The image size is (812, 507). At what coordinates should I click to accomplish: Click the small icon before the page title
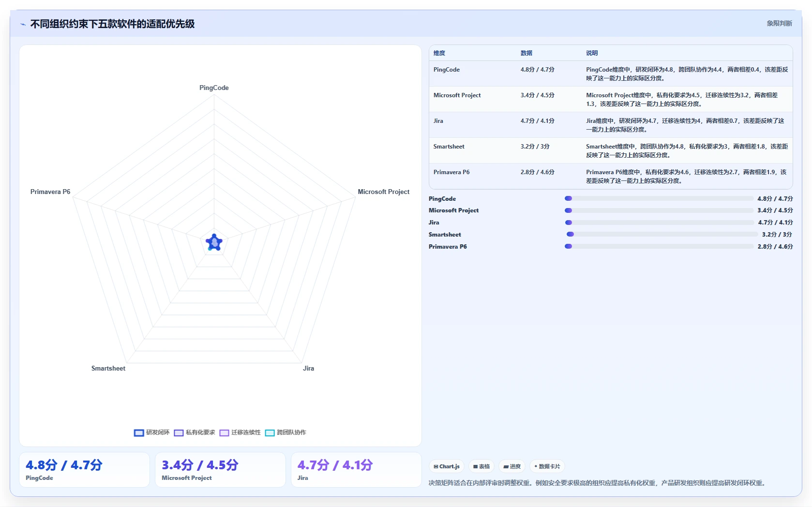23,24
